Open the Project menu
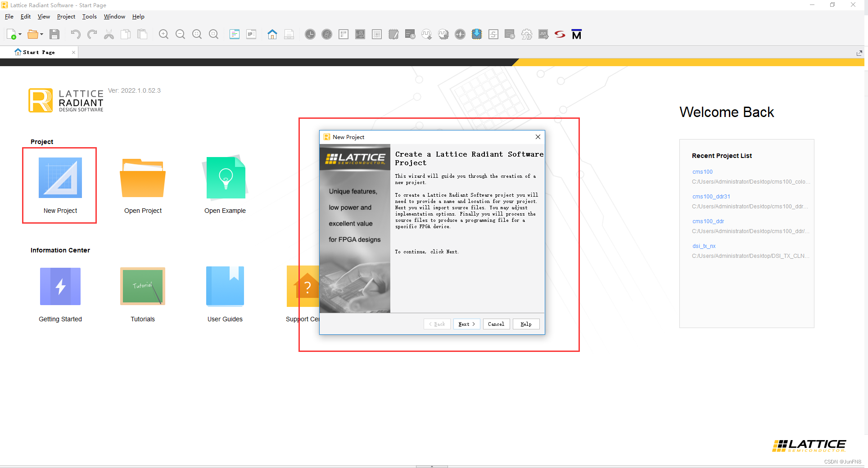The image size is (868, 468). [x=66, y=17]
